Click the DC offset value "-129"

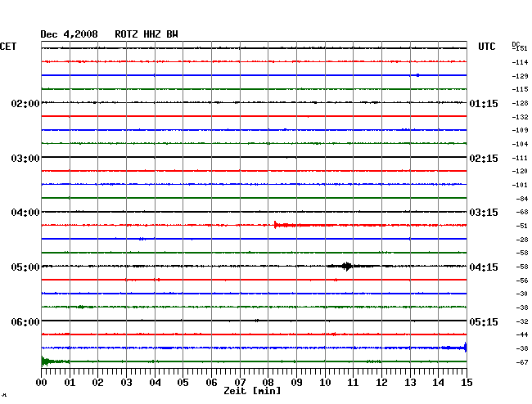point(520,76)
